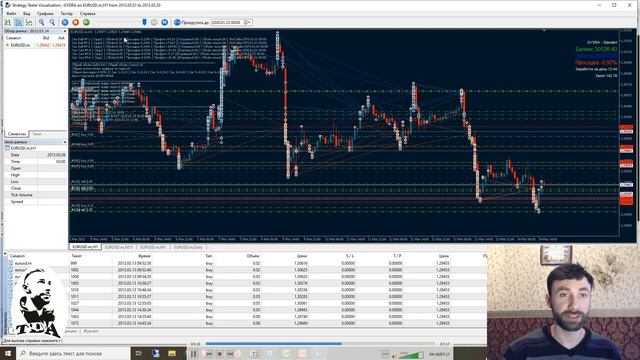The image size is (640, 360).
Task: Select candlestick chart type icon
Action: tap(18, 22)
